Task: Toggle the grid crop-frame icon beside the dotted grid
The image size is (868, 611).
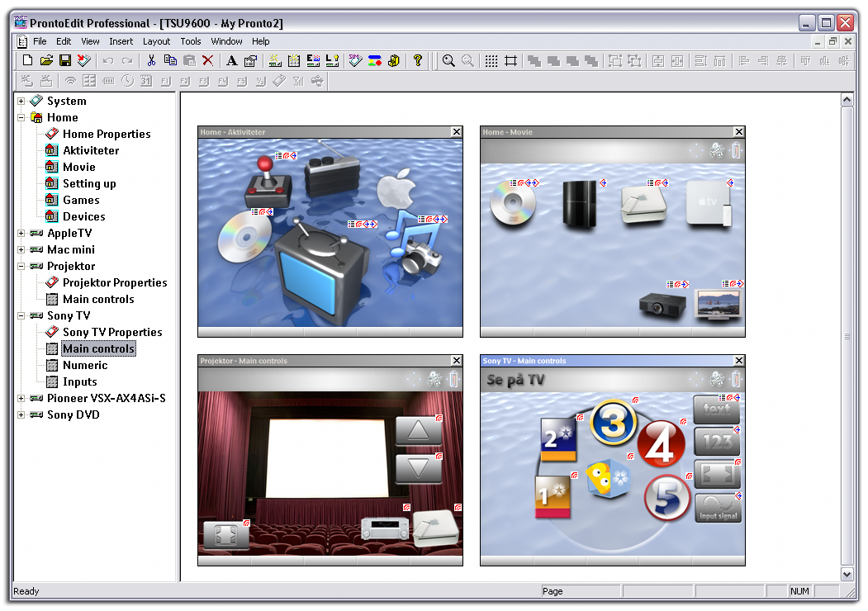Action: [x=510, y=60]
